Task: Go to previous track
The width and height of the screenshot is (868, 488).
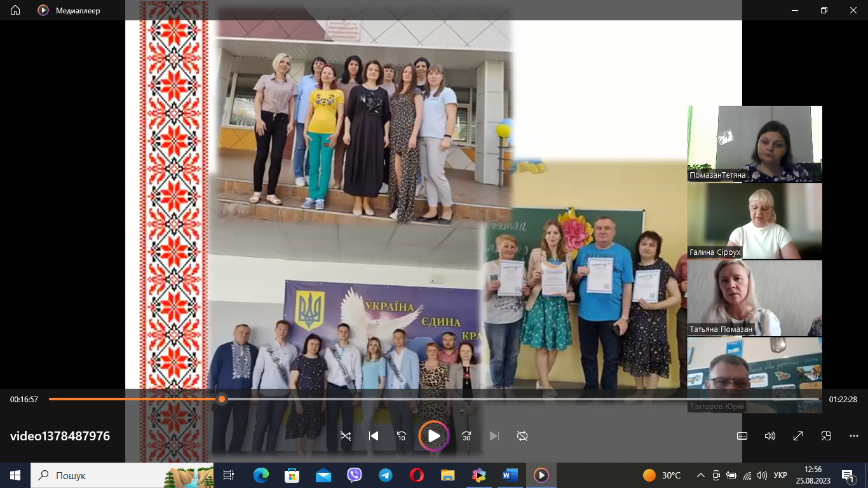Action: 374,436
